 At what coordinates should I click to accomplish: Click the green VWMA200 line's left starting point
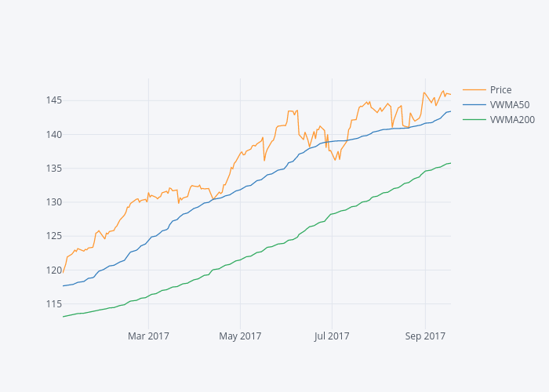pos(64,317)
